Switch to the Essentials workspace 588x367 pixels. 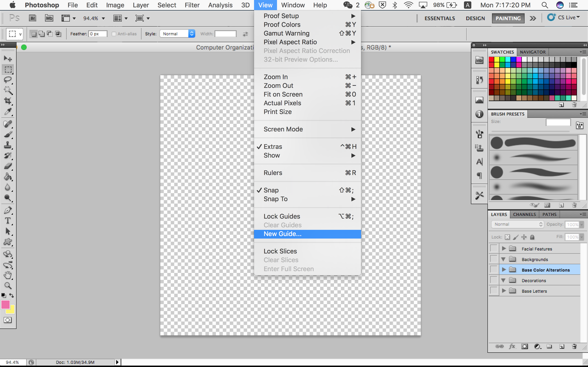click(440, 18)
